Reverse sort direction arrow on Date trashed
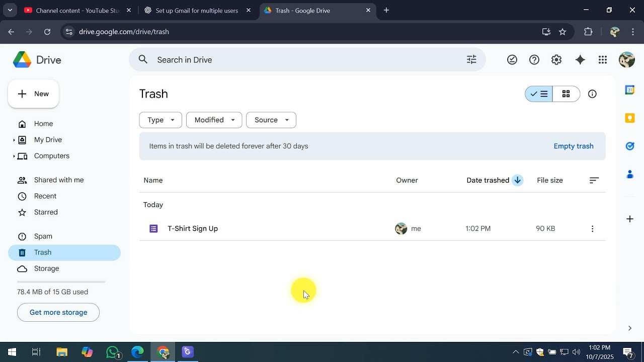The image size is (644, 362). [x=517, y=180]
